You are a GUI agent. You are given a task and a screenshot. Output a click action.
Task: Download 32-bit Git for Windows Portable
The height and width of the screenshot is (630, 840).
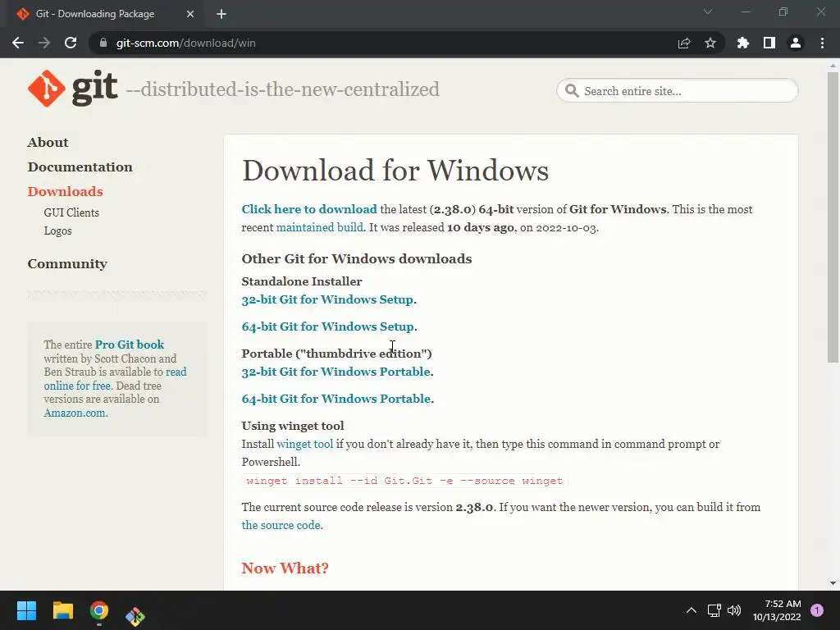point(336,372)
